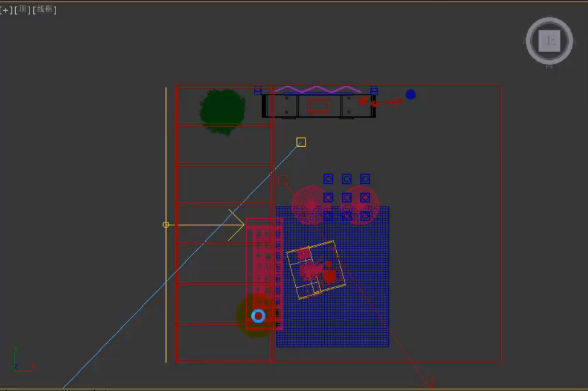Select the small yellow square light marker
The height and width of the screenshot is (391, 588).
tap(301, 142)
